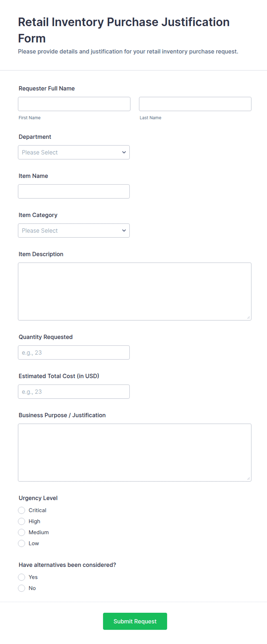Image resolution: width=267 pixels, height=644 pixels.
Task: Click the Business Purpose / Justification text area
Action: (134, 452)
